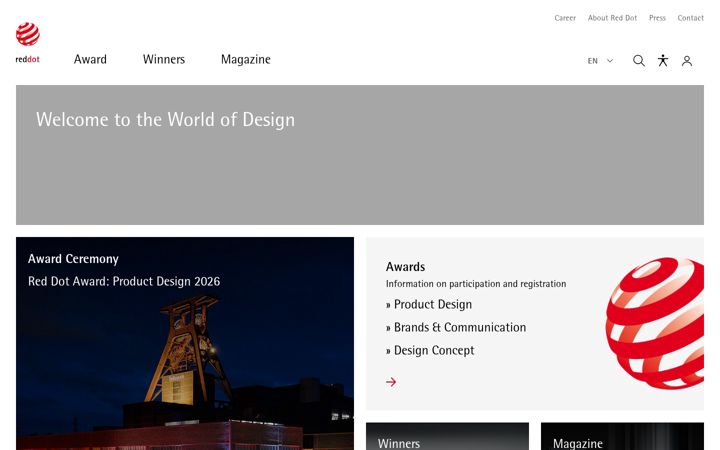720x450 pixels.
Task: Open the Winners navigation menu
Action: tap(163, 59)
